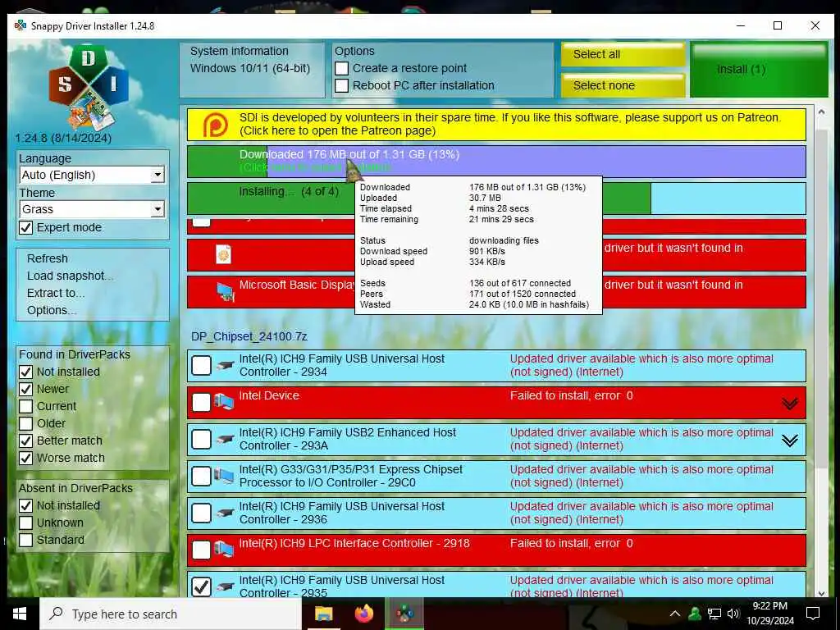Toggle Not installed under Absent in DriverPacks
This screenshot has width=840, height=630.
25,505
